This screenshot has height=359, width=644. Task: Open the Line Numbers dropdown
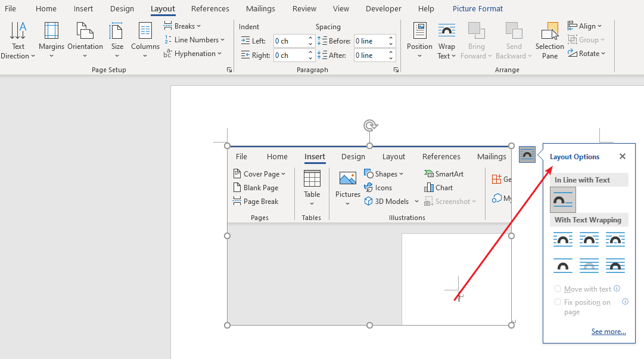tap(194, 40)
